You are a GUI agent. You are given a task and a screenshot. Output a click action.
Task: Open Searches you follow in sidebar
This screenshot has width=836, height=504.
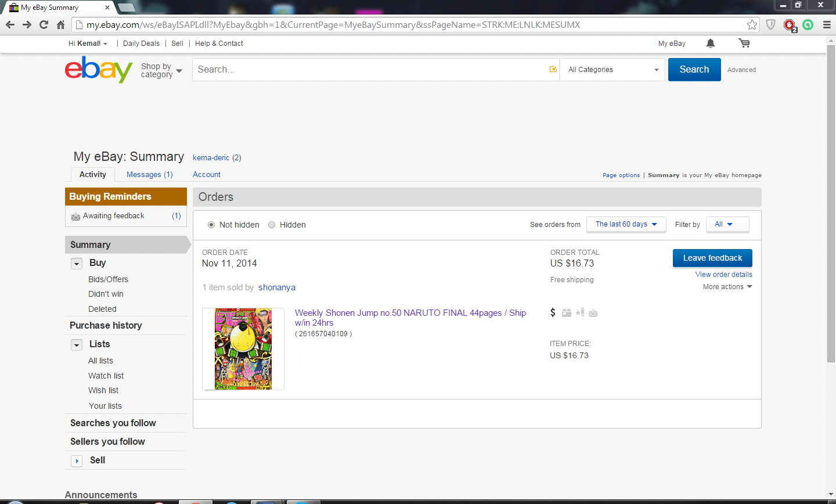[113, 423]
